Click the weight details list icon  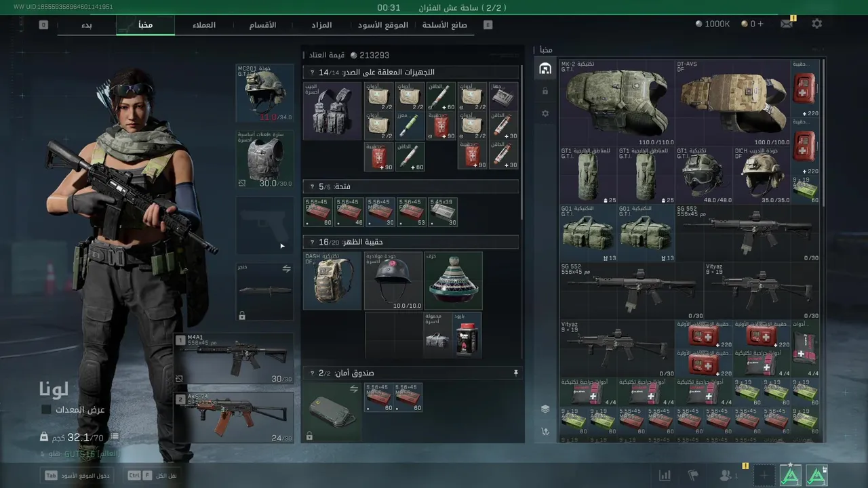pos(115,437)
